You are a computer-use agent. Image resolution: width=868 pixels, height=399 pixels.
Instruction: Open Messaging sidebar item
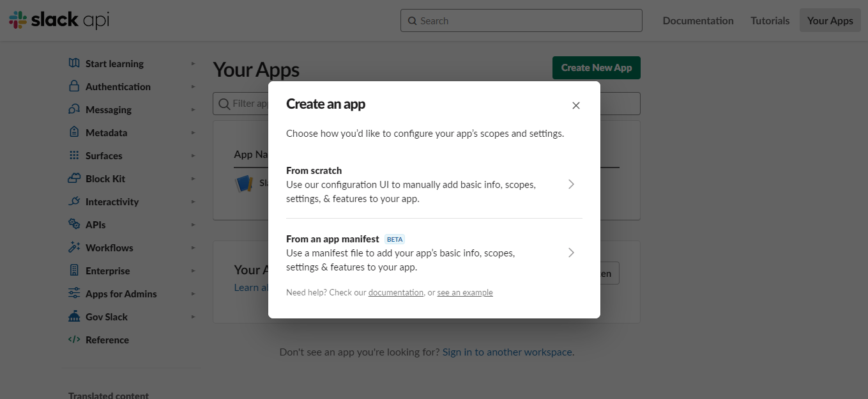(109, 109)
